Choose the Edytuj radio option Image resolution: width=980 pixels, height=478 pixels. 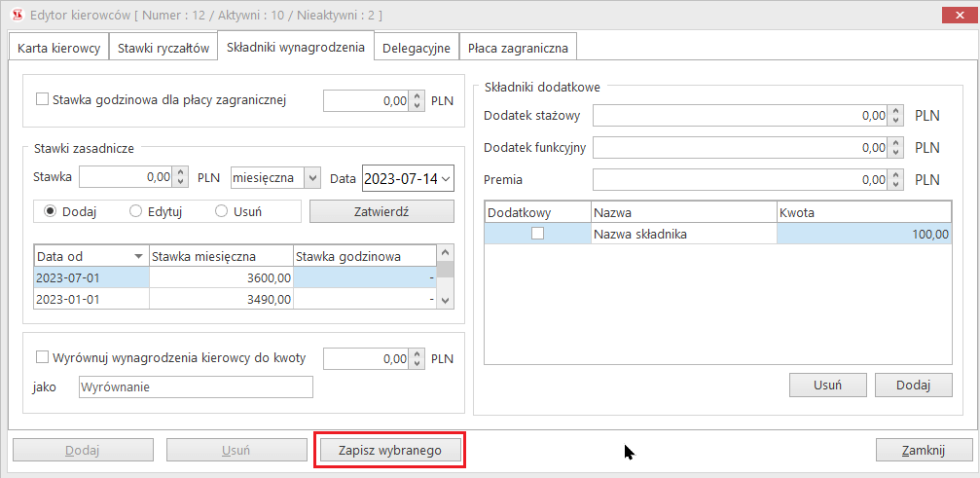tap(135, 211)
